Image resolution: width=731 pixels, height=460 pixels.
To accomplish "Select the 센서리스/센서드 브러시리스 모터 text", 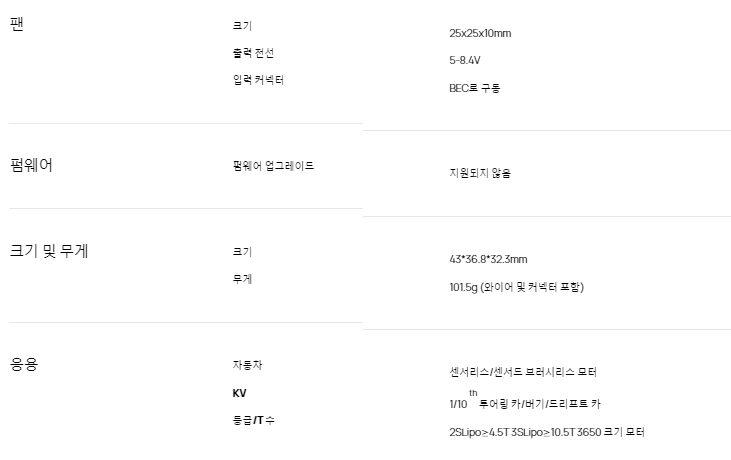I will 523,372.
